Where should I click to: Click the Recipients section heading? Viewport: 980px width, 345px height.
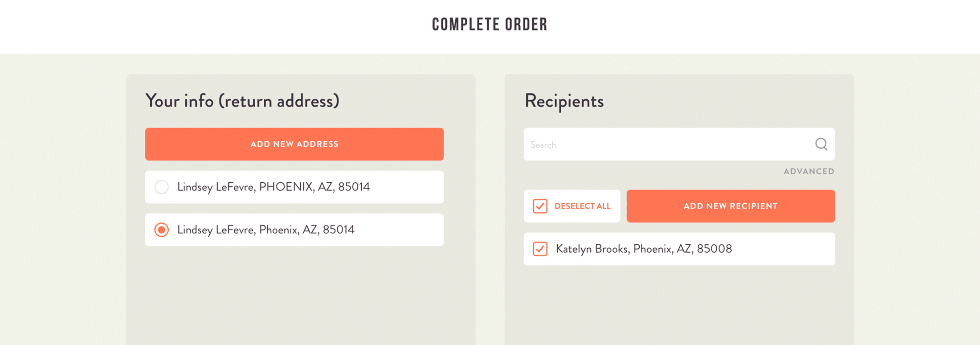(564, 101)
